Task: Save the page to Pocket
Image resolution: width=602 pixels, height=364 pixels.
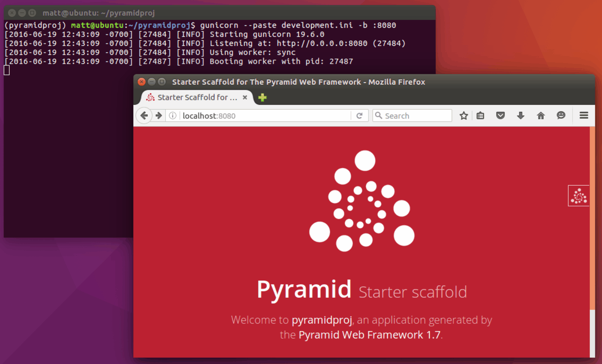Action: [x=500, y=115]
